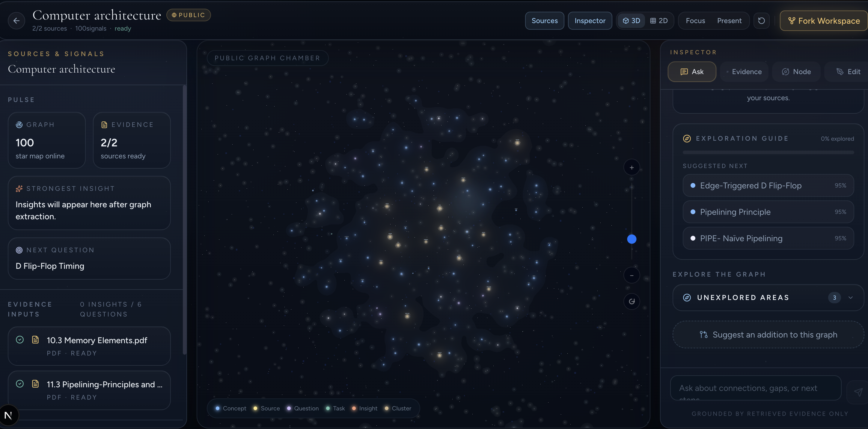Reset graph view with rotate icon
868x429 pixels.
pyautogui.click(x=632, y=301)
